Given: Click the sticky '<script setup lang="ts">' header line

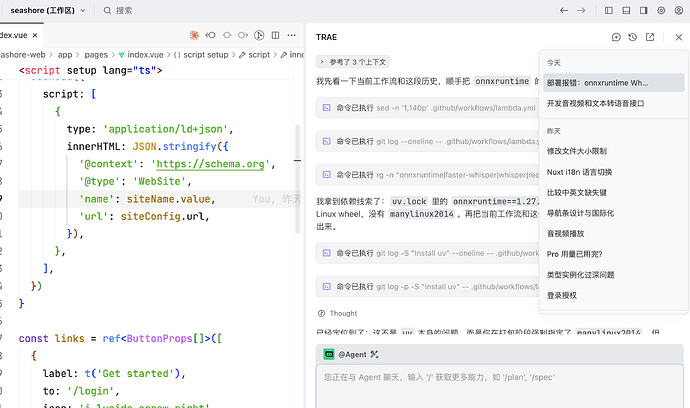Looking at the screenshot, I should (91, 70).
